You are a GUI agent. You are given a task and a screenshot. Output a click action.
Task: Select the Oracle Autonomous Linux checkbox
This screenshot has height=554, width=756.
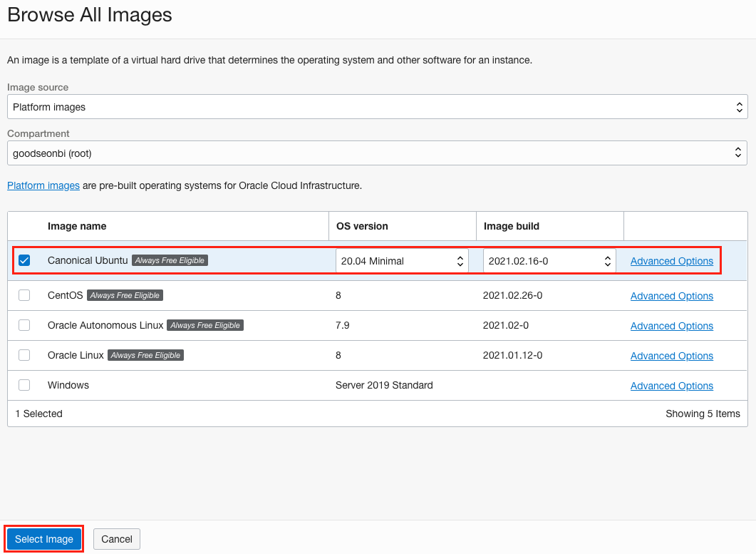24,325
